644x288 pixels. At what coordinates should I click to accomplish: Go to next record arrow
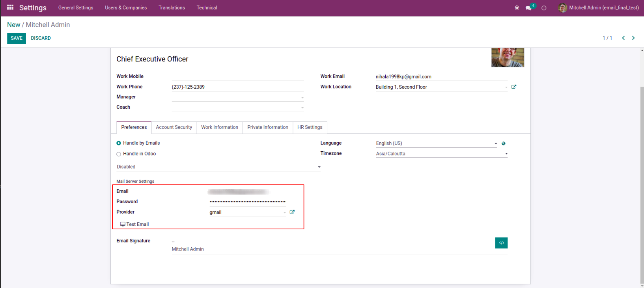(x=633, y=38)
